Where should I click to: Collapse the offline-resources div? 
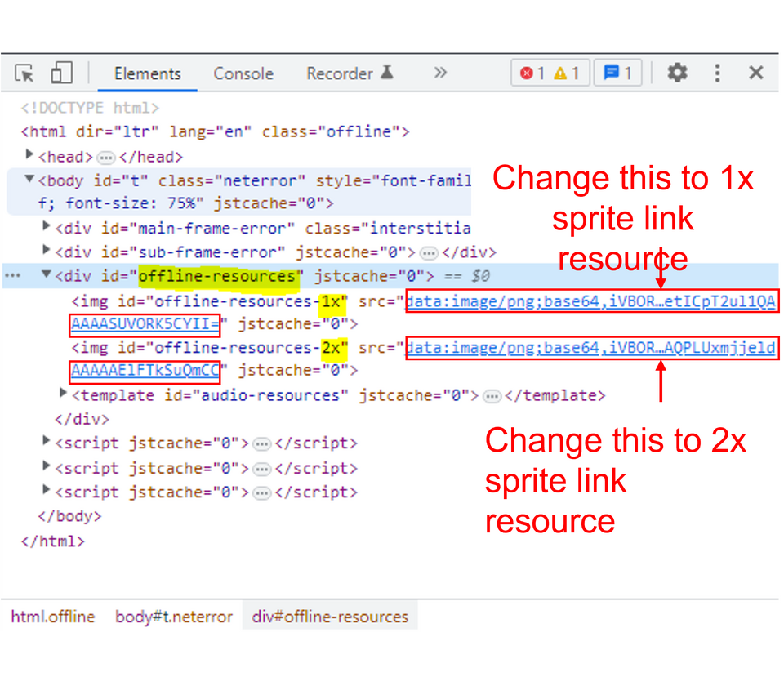click(47, 276)
